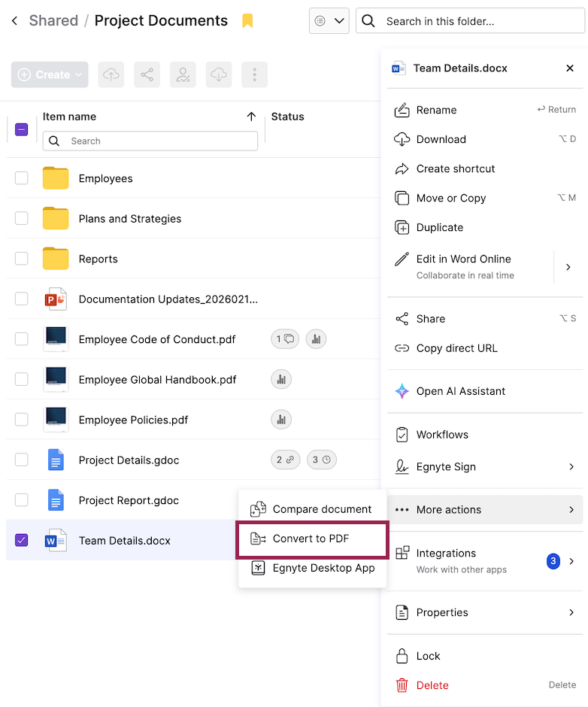Expand the Edit in Word Online submenu arrow
Screen dimensions: 588x707
click(568, 266)
